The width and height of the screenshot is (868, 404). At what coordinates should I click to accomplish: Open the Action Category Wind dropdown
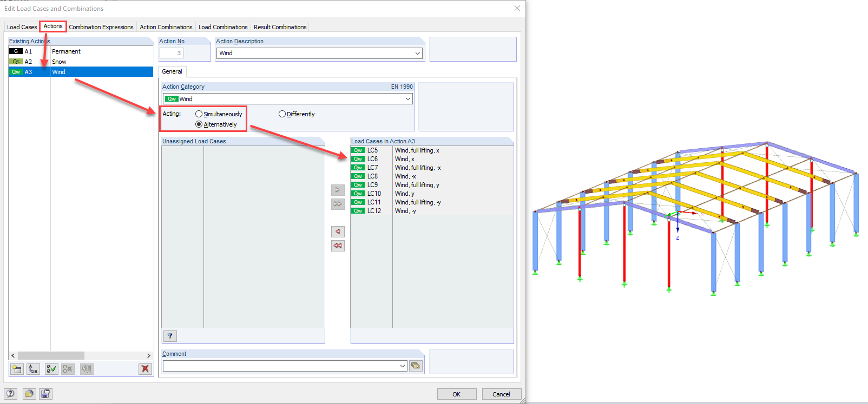click(407, 99)
